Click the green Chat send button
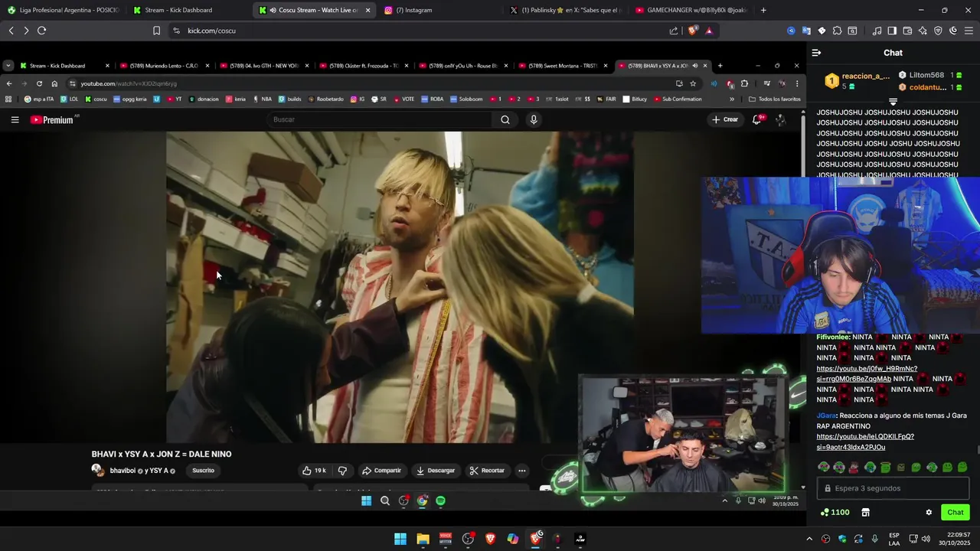Screen dimensions: 980x551 955,513
